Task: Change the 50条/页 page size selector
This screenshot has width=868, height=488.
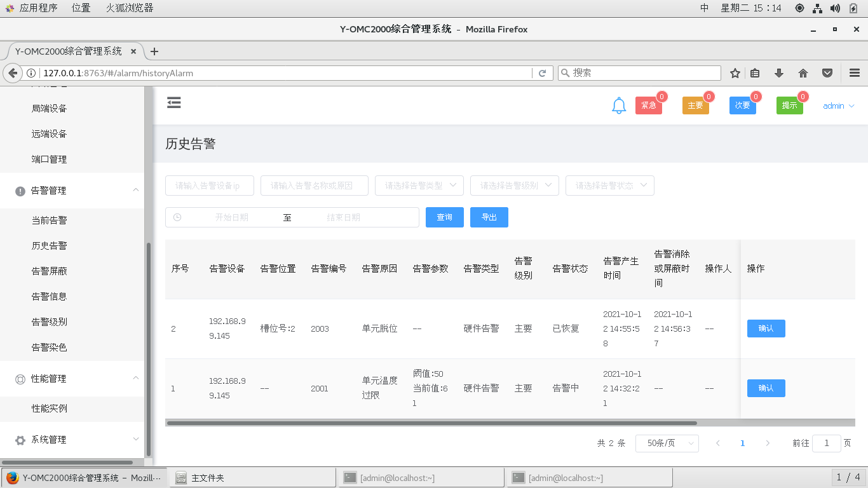Action: tap(667, 444)
